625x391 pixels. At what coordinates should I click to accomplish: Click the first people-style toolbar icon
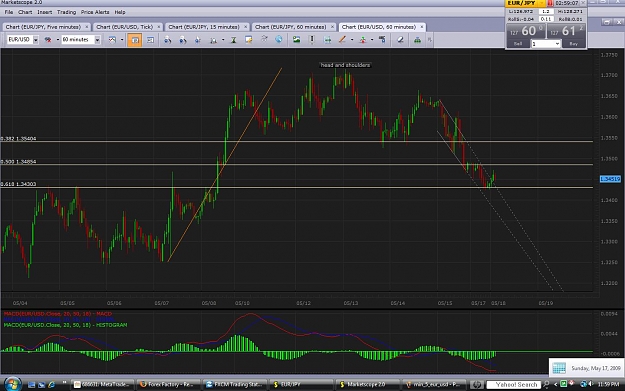point(168,40)
